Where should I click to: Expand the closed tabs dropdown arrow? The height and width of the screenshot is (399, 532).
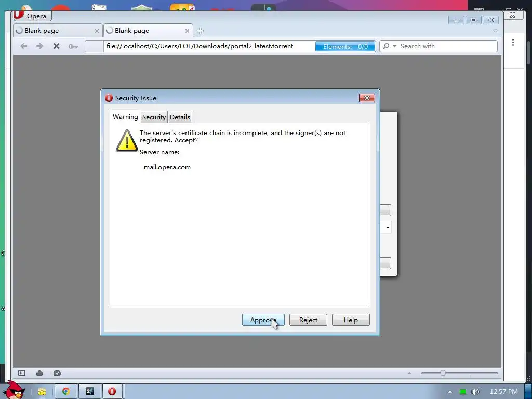click(495, 31)
